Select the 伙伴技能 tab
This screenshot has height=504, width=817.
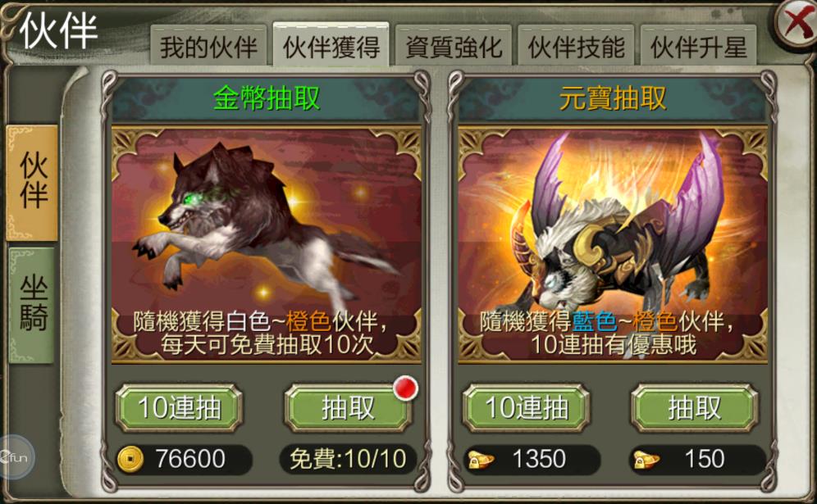576,46
